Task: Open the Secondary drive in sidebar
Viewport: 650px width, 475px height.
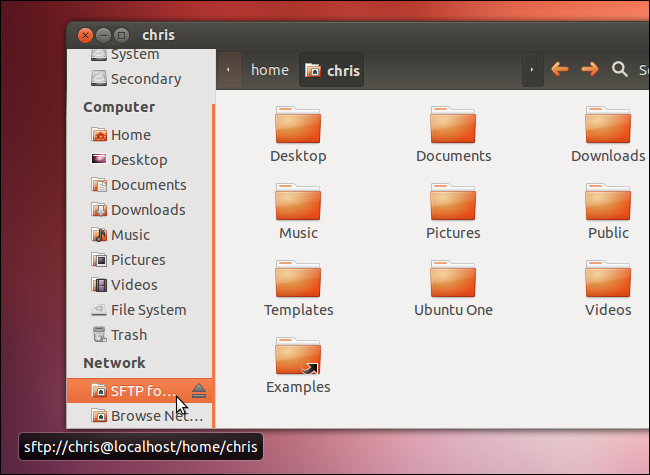Action: click(x=139, y=79)
